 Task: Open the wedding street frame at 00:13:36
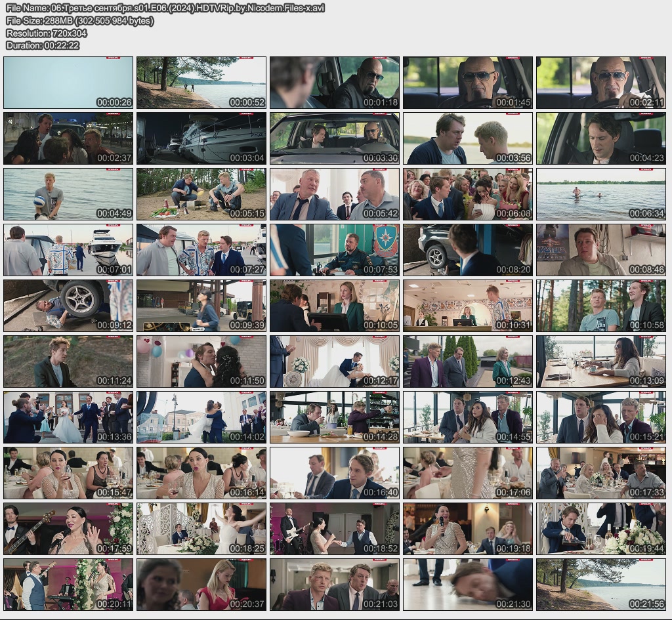pyautogui.click(x=68, y=417)
